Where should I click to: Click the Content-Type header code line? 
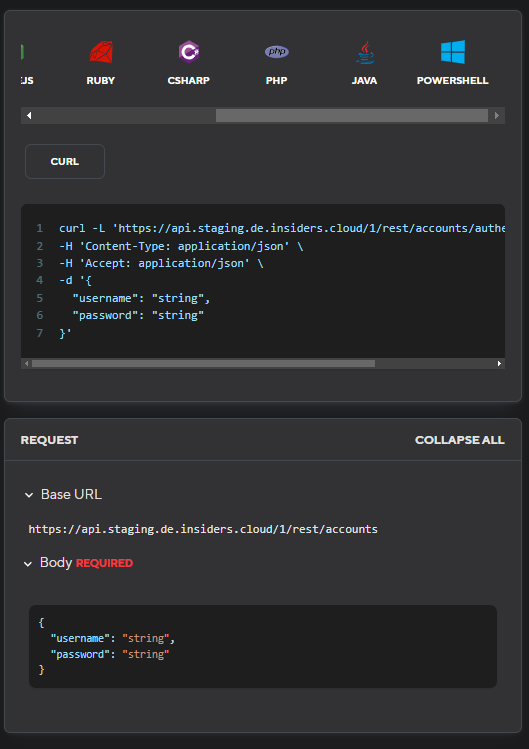(x=181, y=246)
